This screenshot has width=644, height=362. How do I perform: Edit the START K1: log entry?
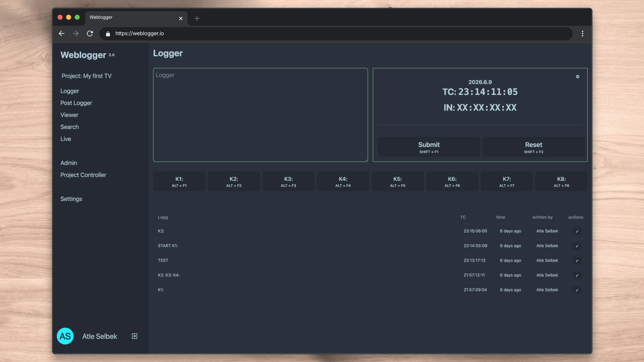pyautogui.click(x=577, y=246)
